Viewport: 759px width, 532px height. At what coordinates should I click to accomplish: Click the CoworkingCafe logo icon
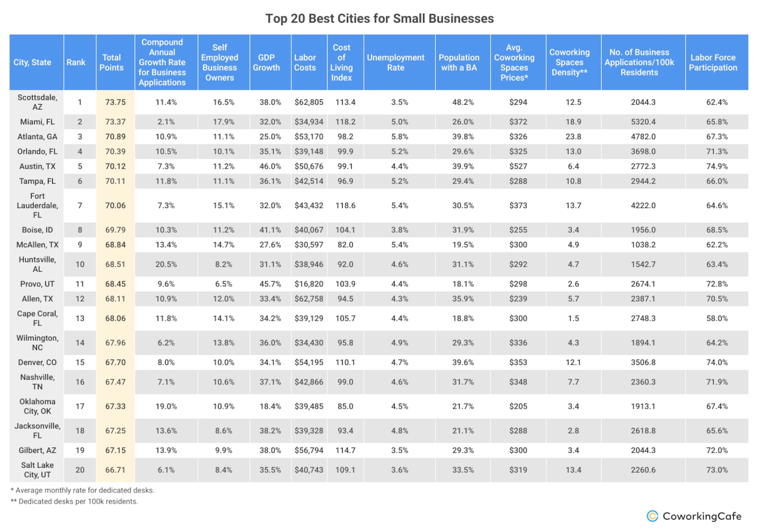pyautogui.click(x=653, y=516)
